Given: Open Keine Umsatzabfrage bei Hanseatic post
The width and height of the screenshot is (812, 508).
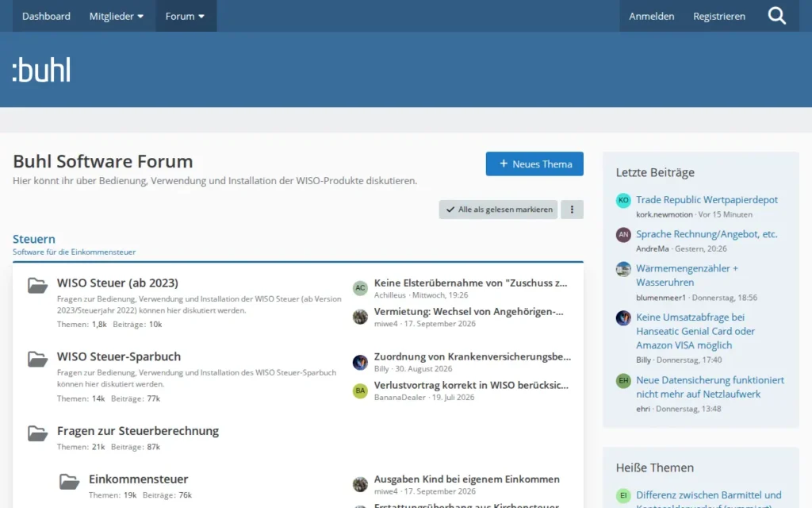Looking at the screenshot, I should coord(695,331).
